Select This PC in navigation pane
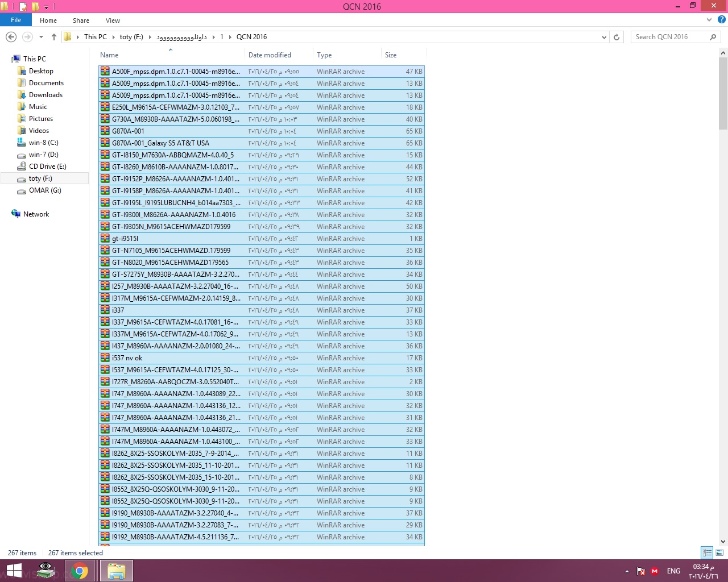The width and height of the screenshot is (728, 582). click(x=34, y=59)
